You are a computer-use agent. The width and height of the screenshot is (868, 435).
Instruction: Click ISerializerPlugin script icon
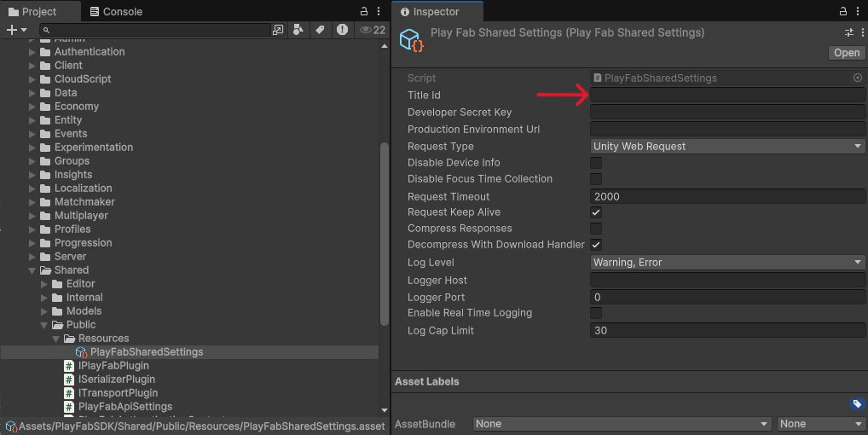coord(69,380)
